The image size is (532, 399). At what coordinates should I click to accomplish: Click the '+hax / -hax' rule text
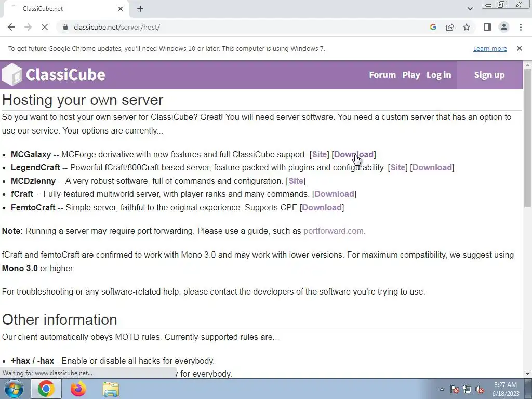[32, 361]
